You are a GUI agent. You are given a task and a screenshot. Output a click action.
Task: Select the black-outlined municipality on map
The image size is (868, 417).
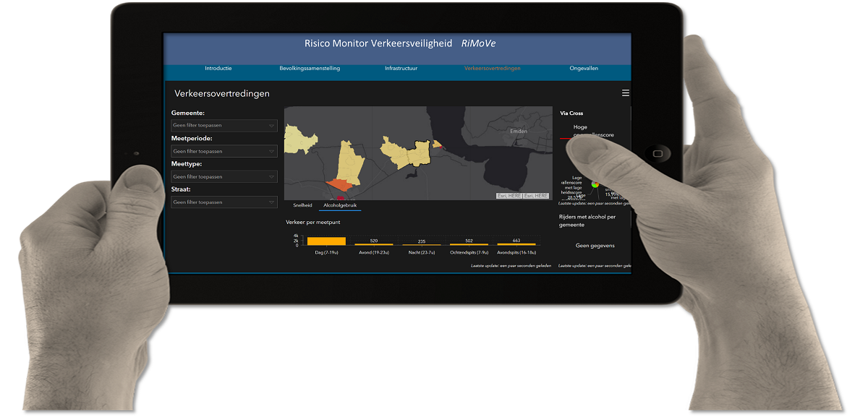tap(418, 155)
